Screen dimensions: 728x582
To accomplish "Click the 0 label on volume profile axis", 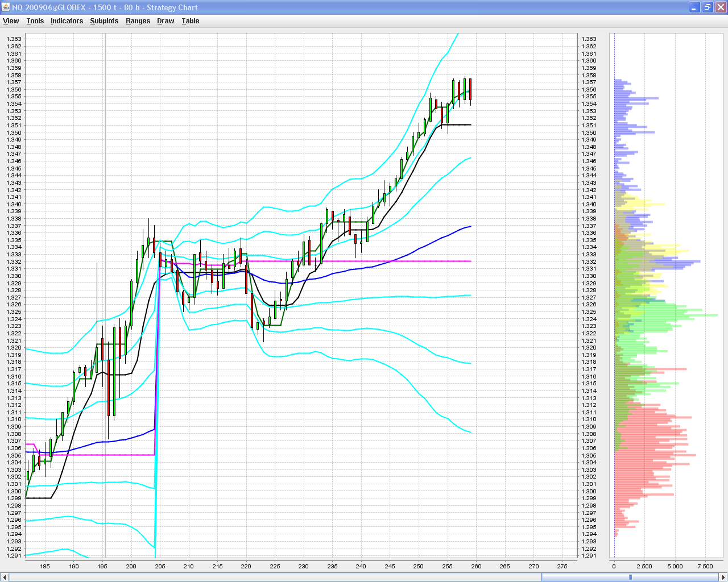I will pos(614,566).
